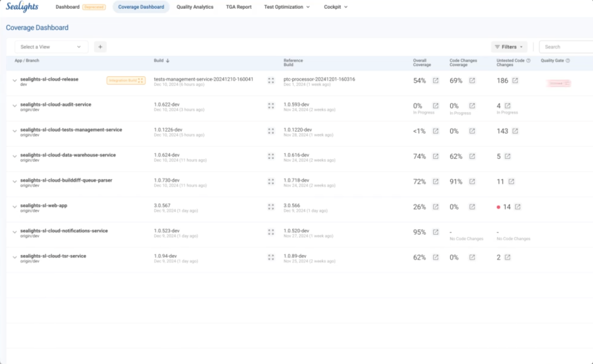
Task: Click reference build 1.0.593-dev
Action: click(x=296, y=105)
